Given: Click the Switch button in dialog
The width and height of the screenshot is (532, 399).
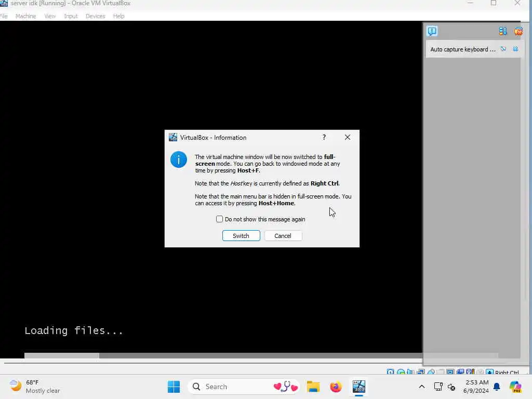Looking at the screenshot, I should pos(241,236).
